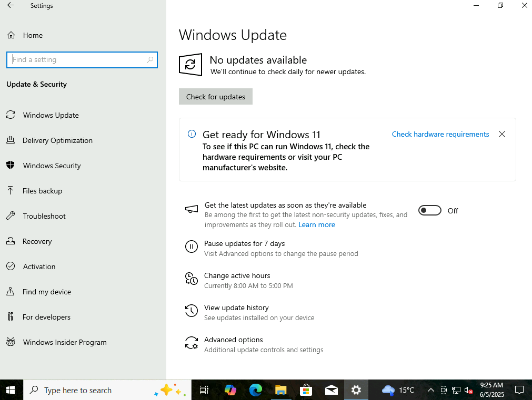Image resolution: width=532 pixels, height=400 pixels.
Task: Select the Windows Security shield icon
Action: (x=11, y=166)
